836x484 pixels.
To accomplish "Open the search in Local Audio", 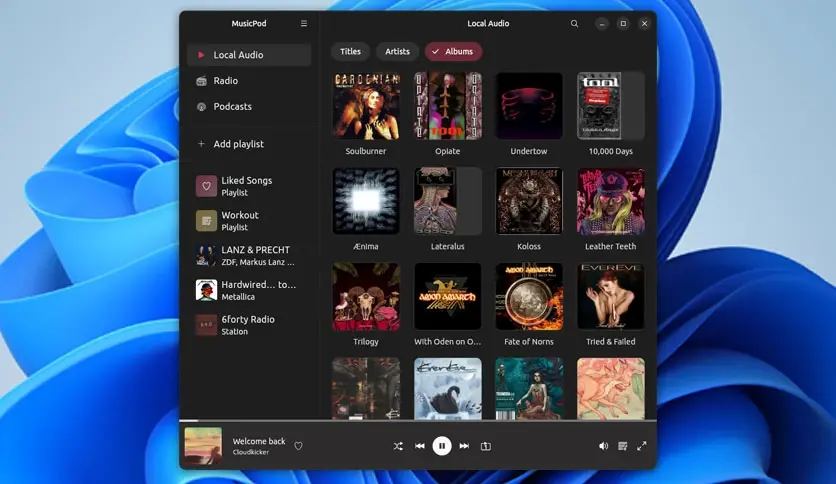I will pyautogui.click(x=574, y=23).
